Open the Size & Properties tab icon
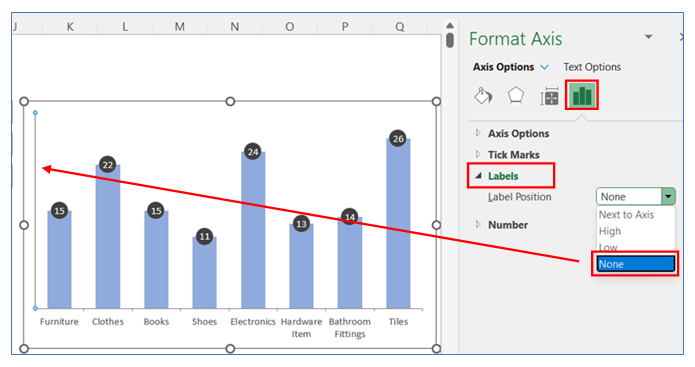The height and width of the screenshot is (367, 695). coord(549,96)
